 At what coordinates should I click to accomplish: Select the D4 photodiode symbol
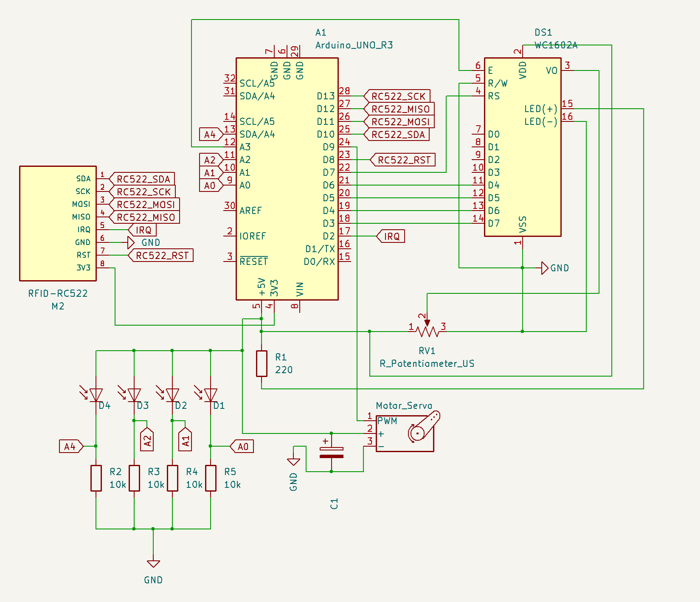point(96,395)
